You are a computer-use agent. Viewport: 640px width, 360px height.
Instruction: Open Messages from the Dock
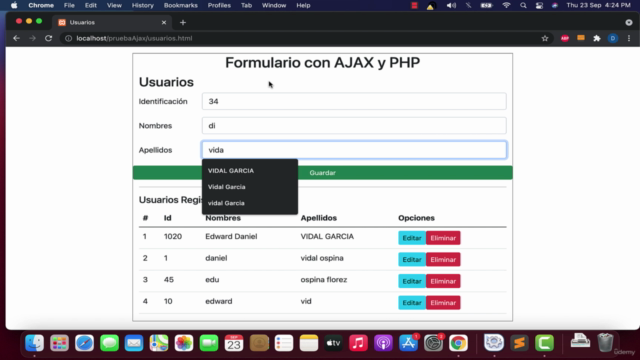(x=109, y=343)
